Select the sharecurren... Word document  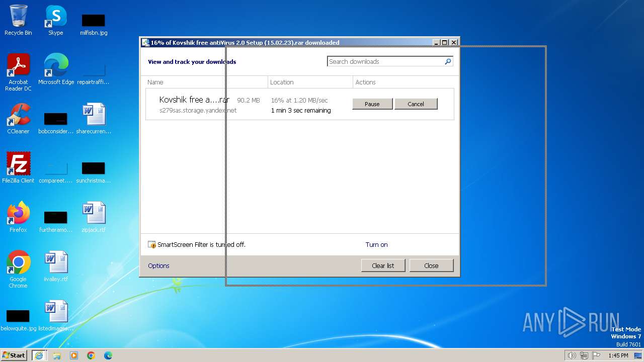coord(94,119)
